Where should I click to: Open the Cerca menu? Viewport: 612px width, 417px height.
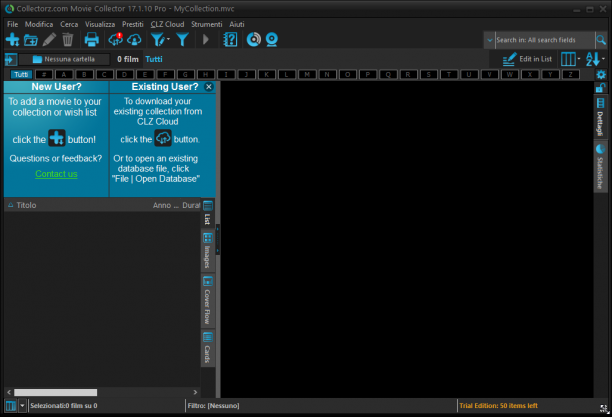coord(69,24)
